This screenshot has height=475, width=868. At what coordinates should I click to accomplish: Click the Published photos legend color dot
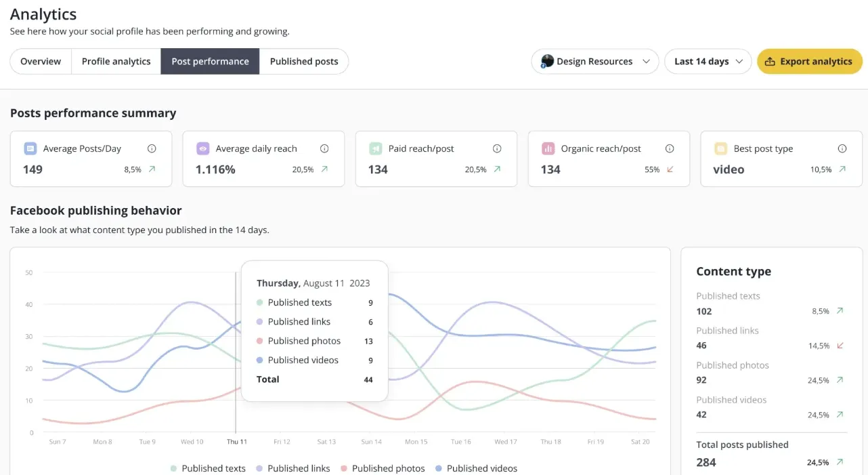(x=344, y=468)
